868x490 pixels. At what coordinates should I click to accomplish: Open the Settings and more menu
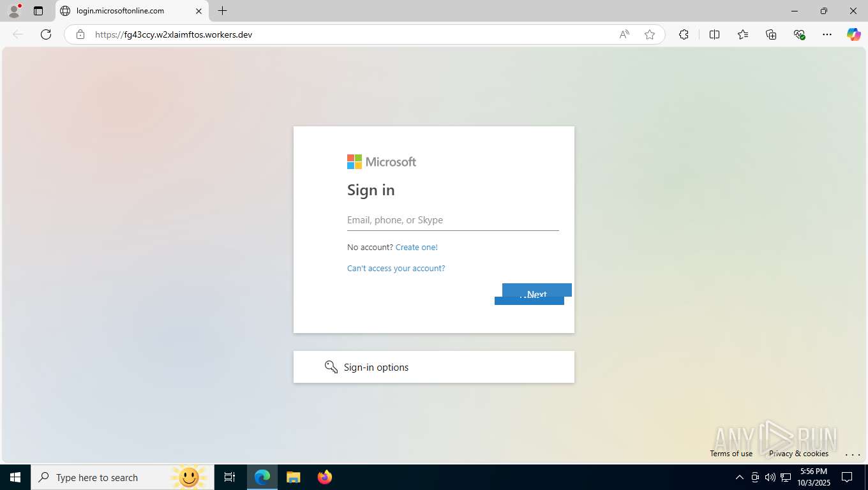[x=827, y=34]
